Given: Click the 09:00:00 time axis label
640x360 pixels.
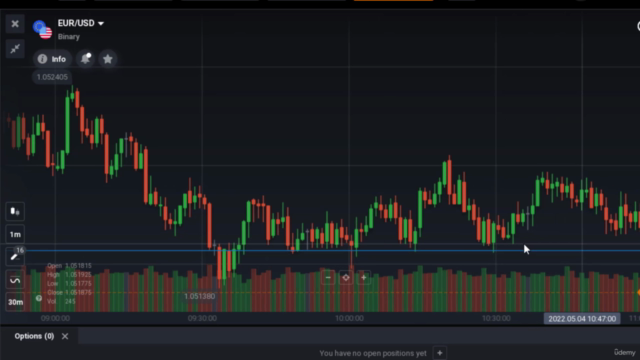Looking at the screenshot, I should [56, 318].
